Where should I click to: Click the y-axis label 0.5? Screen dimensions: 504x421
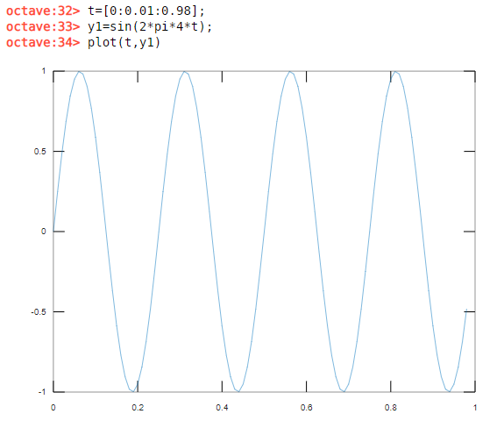[39, 152]
